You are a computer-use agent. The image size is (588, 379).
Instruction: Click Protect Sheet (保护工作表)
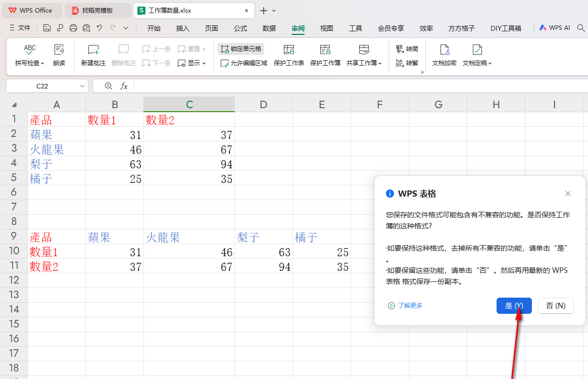pyautogui.click(x=289, y=55)
